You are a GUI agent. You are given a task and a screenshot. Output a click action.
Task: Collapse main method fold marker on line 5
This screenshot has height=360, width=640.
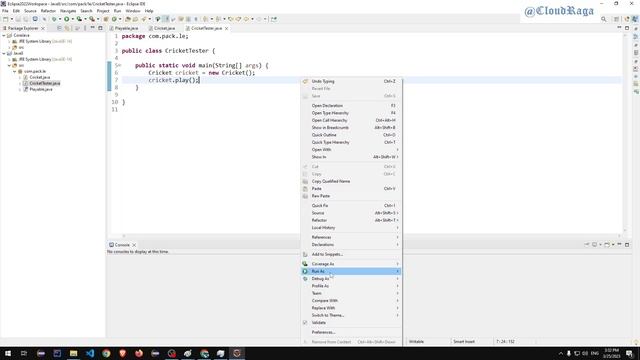[x=120, y=65]
